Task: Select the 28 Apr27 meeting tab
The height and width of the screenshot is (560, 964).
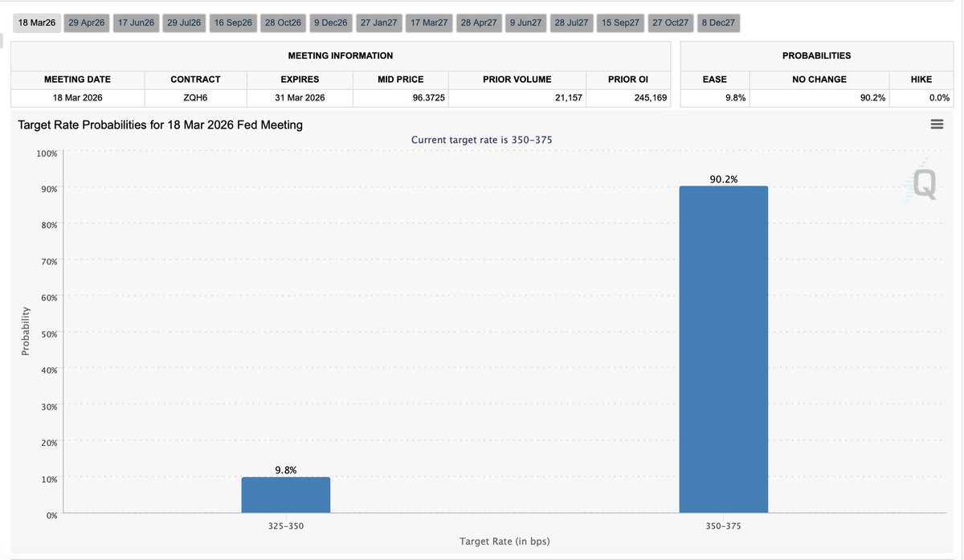Action: [480, 22]
